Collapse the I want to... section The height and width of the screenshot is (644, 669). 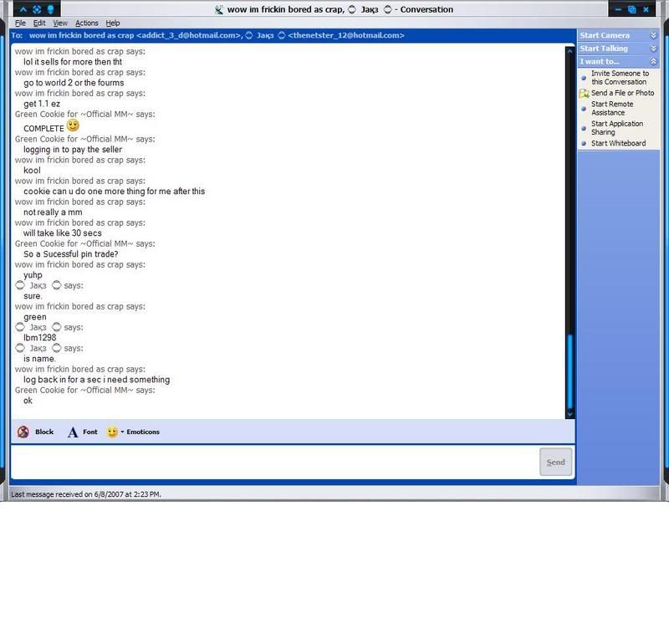tap(653, 62)
